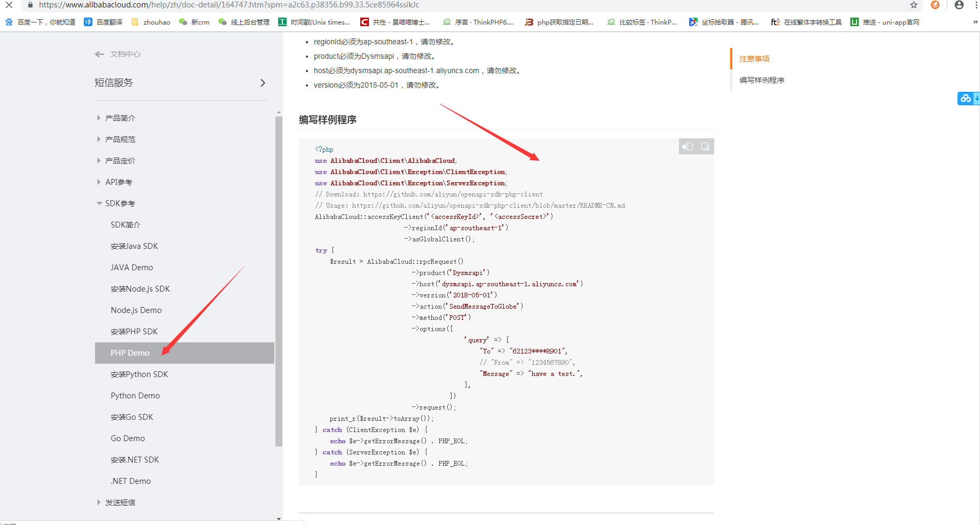Open the 共性 - 昊喵喵博士 bookmark
Image resolution: width=980 pixels, height=525 pixels.
(x=396, y=22)
